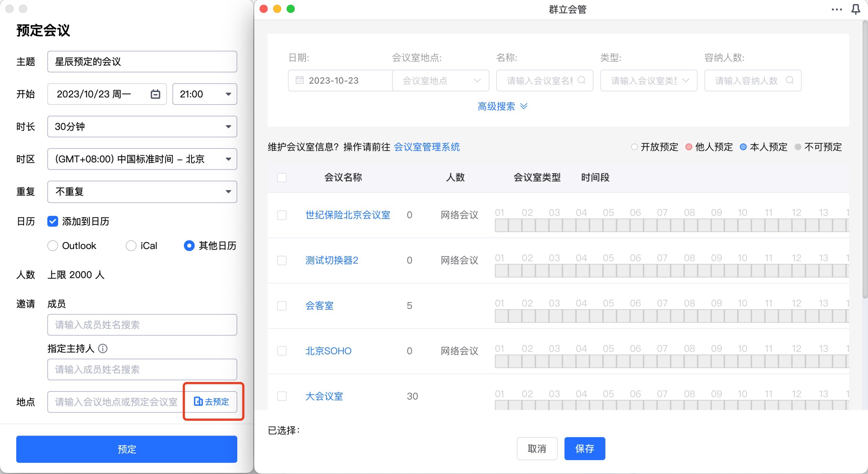Click the 请输入会议室名称 input field
This screenshot has width=868, height=474.
[545, 81]
